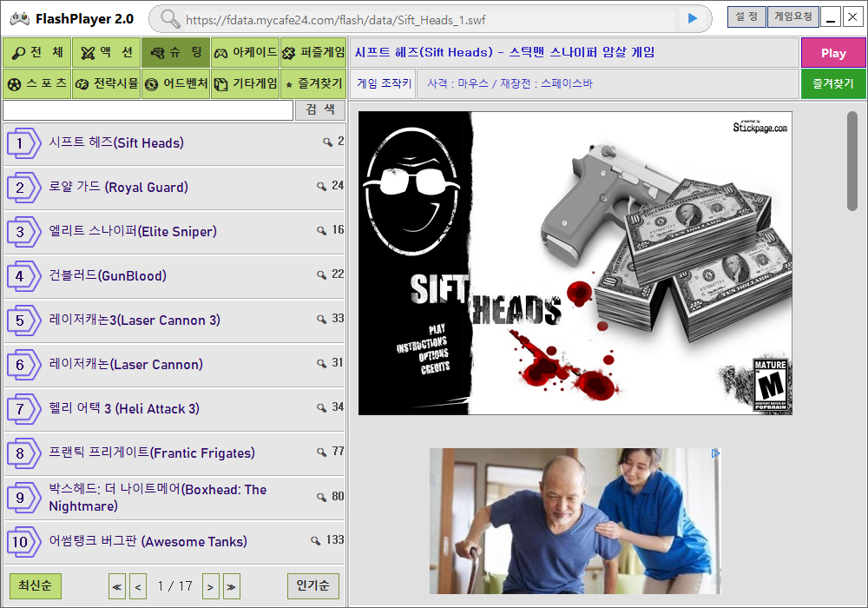This screenshot has width=868, height=608.
Task: Click the blue play arrow beside the URL
Action: pyautogui.click(x=692, y=18)
